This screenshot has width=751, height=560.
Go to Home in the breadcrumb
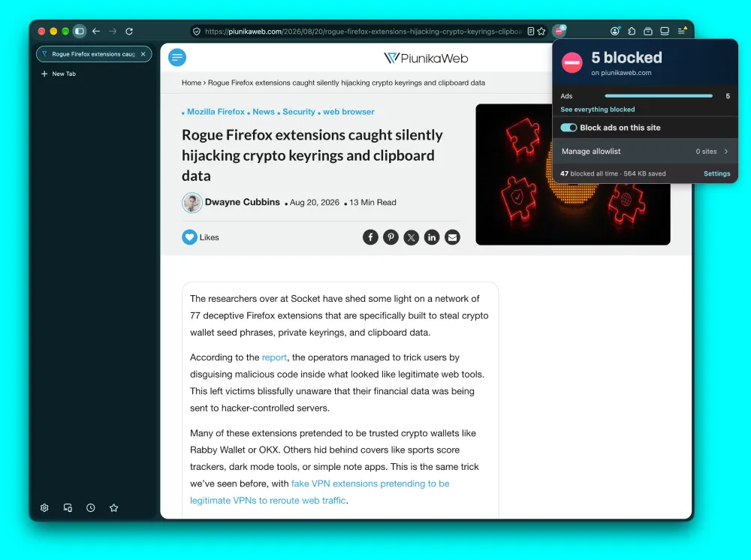(191, 83)
